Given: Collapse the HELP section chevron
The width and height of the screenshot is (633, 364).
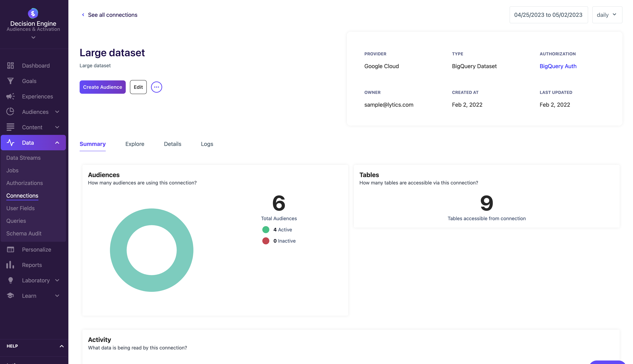Looking at the screenshot, I should (62, 346).
